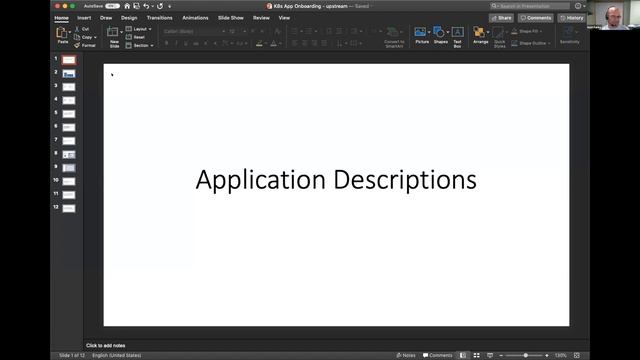Toggle the Notes pane in status bar
The width and height of the screenshot is (640, 360).
tap(406, 356)
